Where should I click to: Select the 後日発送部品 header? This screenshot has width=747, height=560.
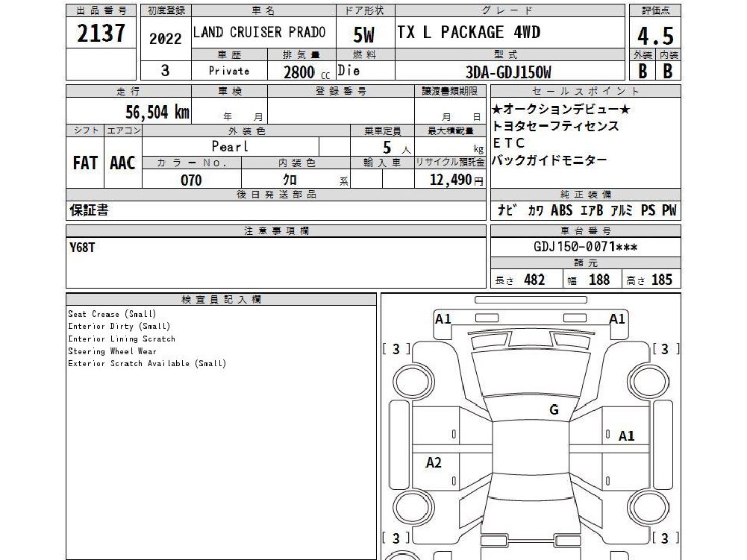[x=276, y=195]
